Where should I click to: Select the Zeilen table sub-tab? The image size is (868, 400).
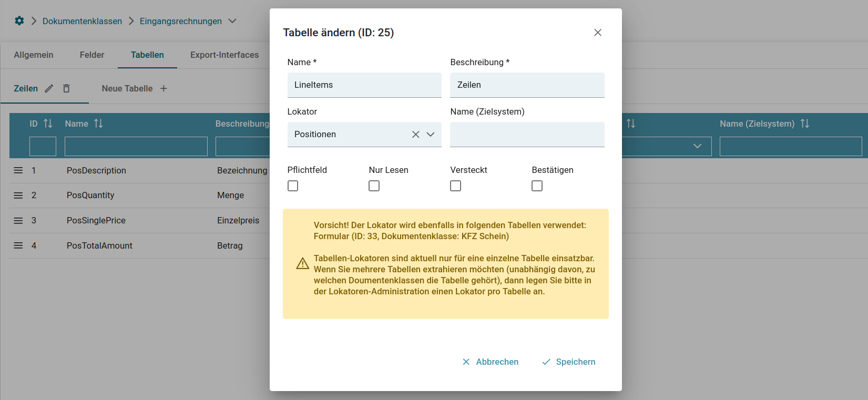[26, 88]
